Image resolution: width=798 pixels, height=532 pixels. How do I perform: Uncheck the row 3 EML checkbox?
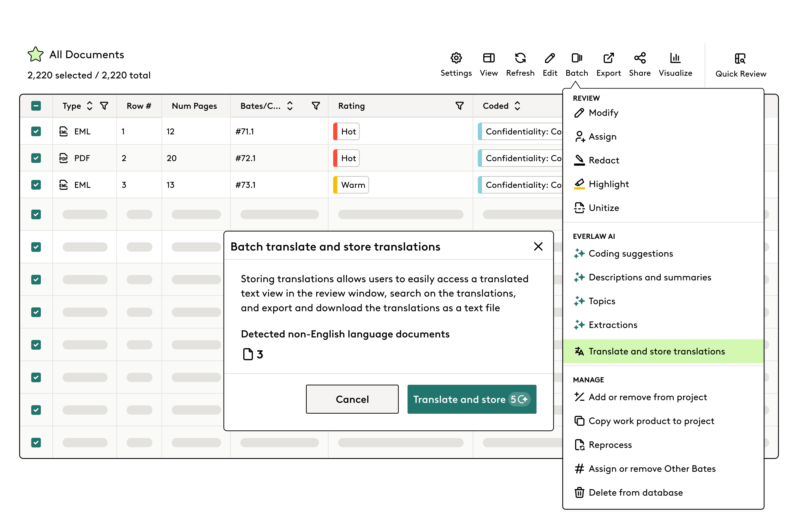point(36,185)
